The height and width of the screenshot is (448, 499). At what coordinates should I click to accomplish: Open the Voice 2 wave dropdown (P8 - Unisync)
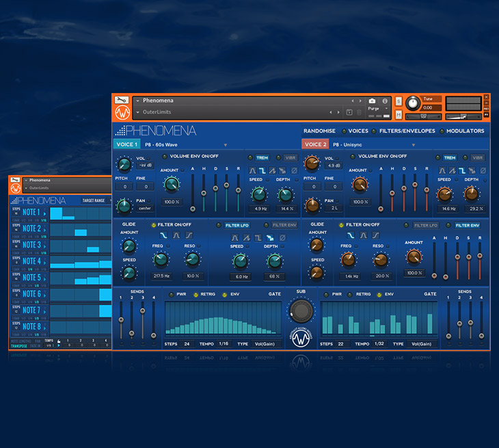414,145
